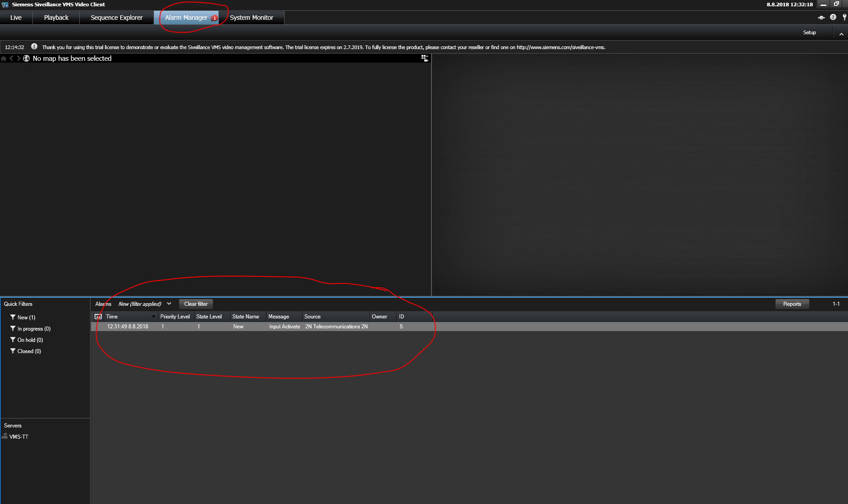The height and width of the screenshot is (504, 848).
Task: Switch to the Playback tab
Action: 56,18
